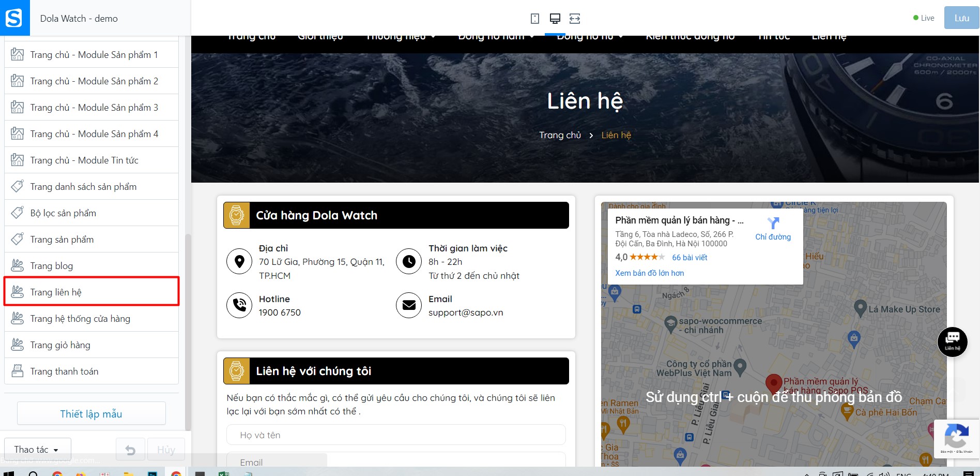
Task: Click the support@sapo.vn email text
Action: pos(466,313)
